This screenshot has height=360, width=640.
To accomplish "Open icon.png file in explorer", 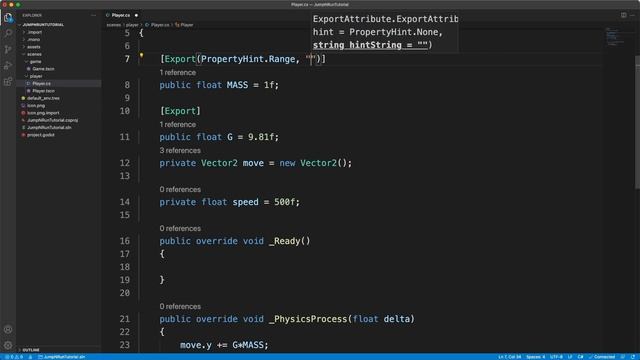I will point(36,106).
